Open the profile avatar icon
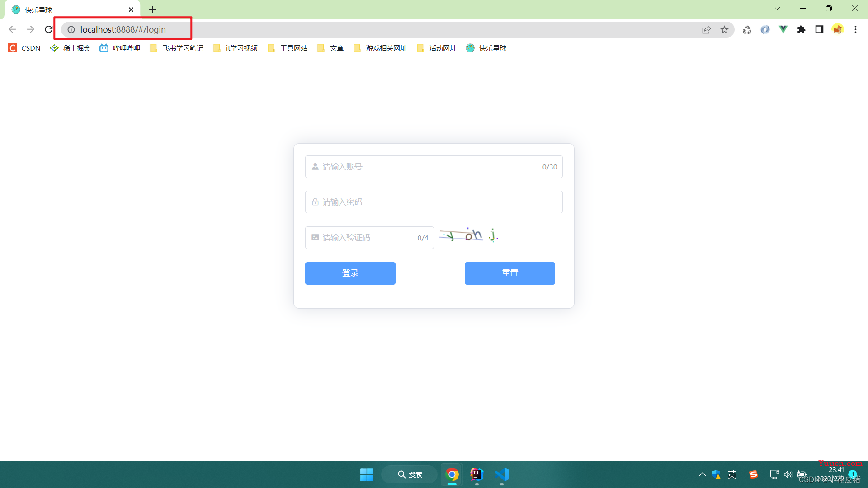The height and width of the screenshot is (488, 868). [x=838, y=29]
